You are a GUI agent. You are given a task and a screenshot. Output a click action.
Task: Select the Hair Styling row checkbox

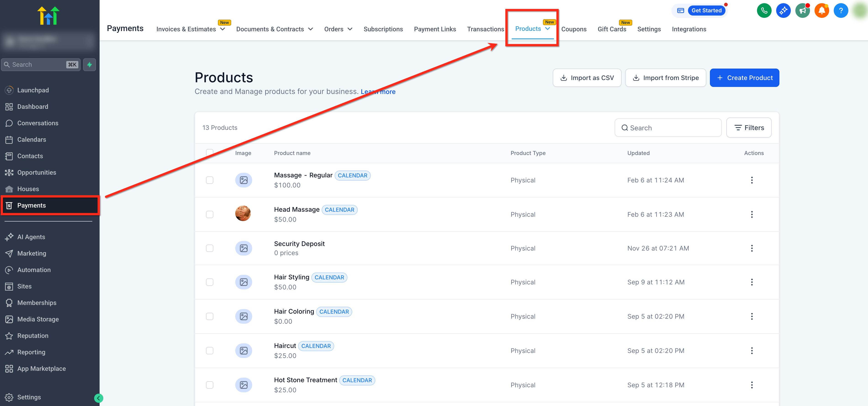pyautogui.click(x=210, y=282)
